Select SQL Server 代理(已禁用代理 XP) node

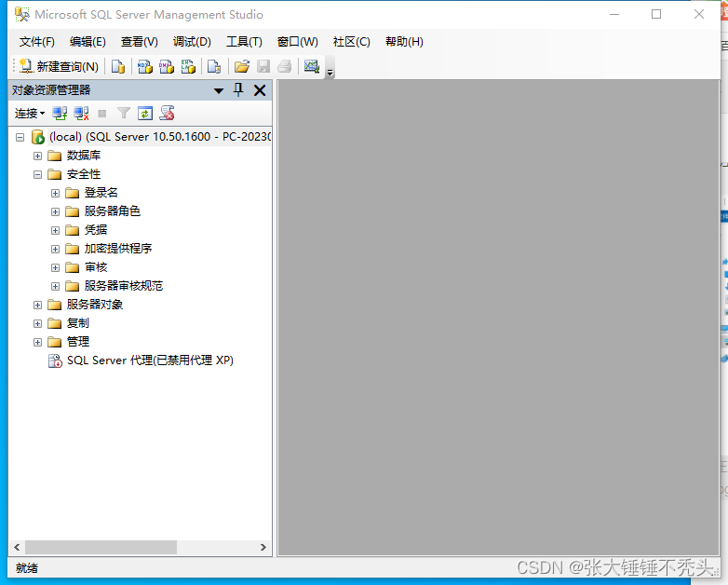click(x=150, y=361)
